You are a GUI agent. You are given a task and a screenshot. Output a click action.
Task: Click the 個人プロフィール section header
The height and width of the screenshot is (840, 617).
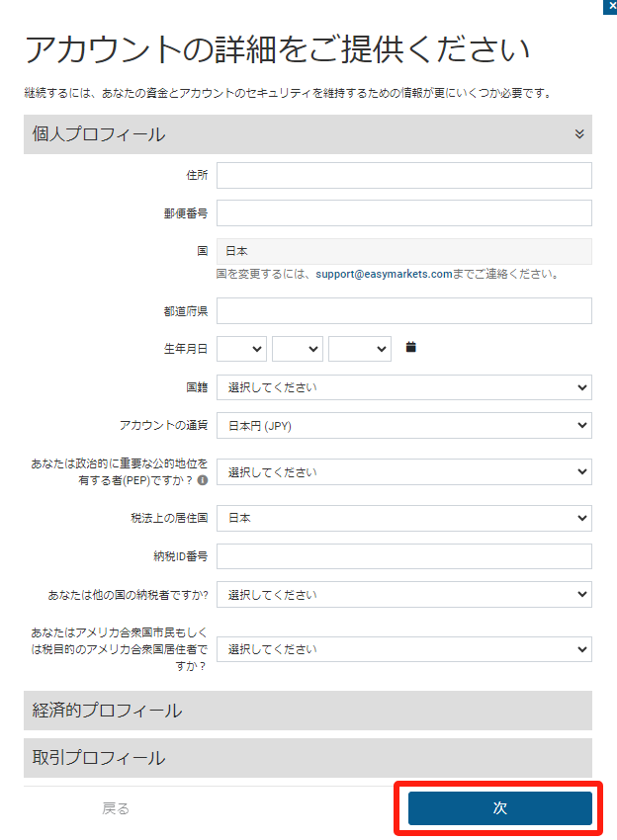point(308,134)
